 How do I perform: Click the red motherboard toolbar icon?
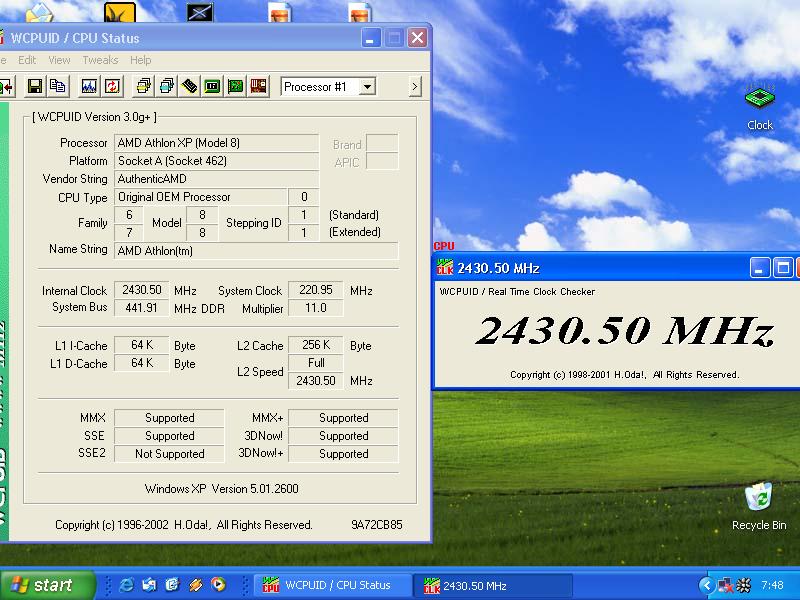[259, 87]
